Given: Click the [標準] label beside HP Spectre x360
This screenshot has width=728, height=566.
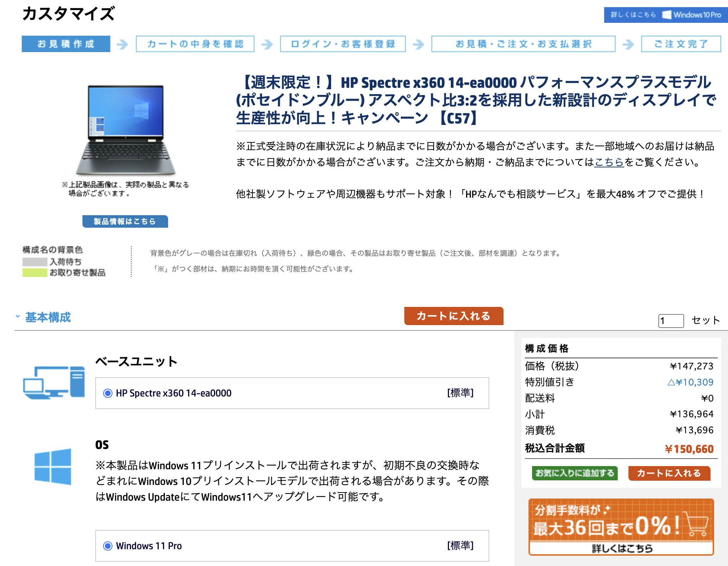Looking at the screenshot, I should [460, 393].
